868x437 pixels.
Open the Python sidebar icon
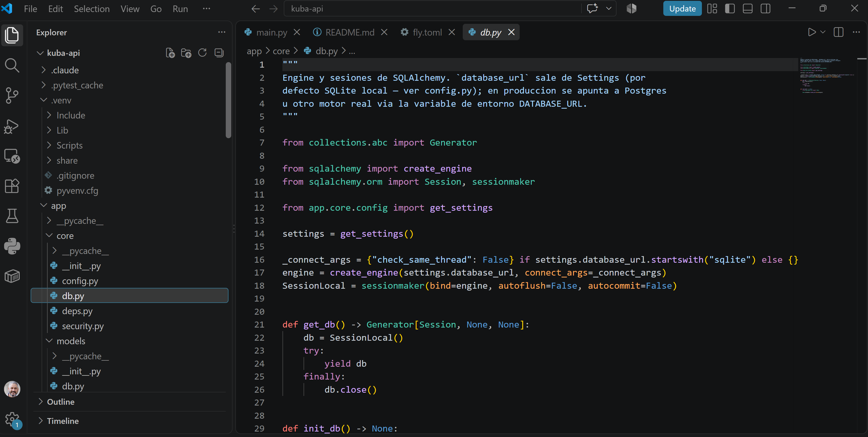pyautogui.click(x=12, y=246)
